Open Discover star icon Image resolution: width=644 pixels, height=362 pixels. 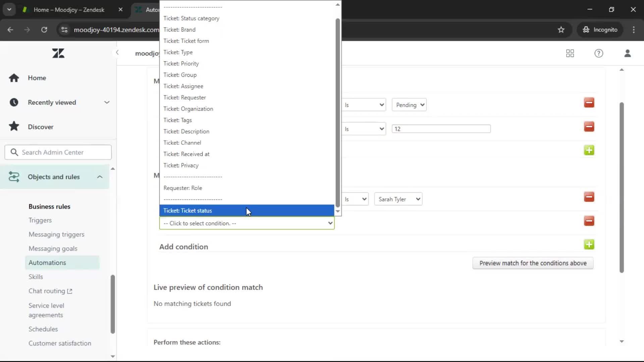(14, 126)
